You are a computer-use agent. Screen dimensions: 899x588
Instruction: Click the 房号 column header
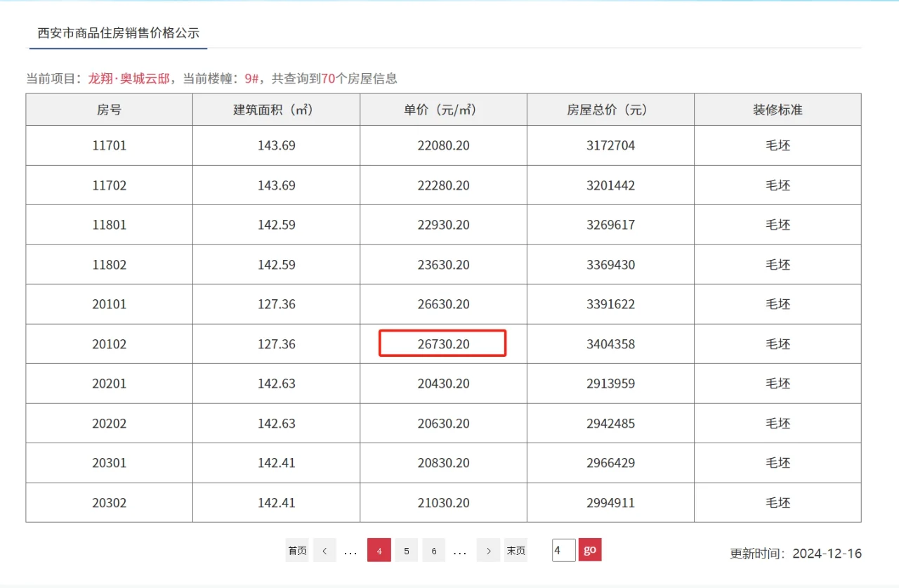click(109, 110)
